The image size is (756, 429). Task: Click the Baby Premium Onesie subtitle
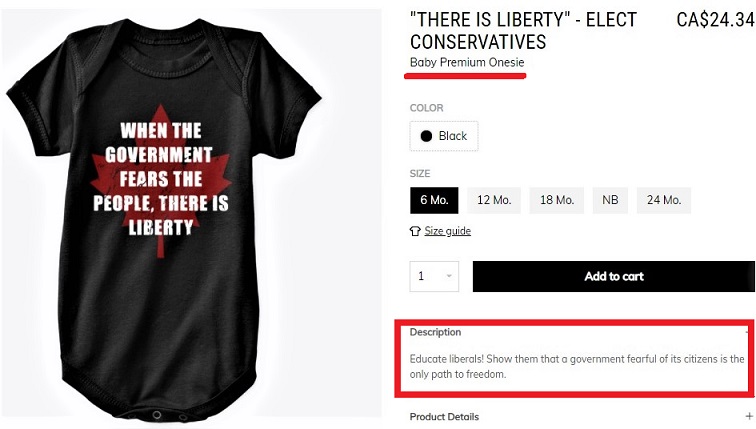coord(467,62)
